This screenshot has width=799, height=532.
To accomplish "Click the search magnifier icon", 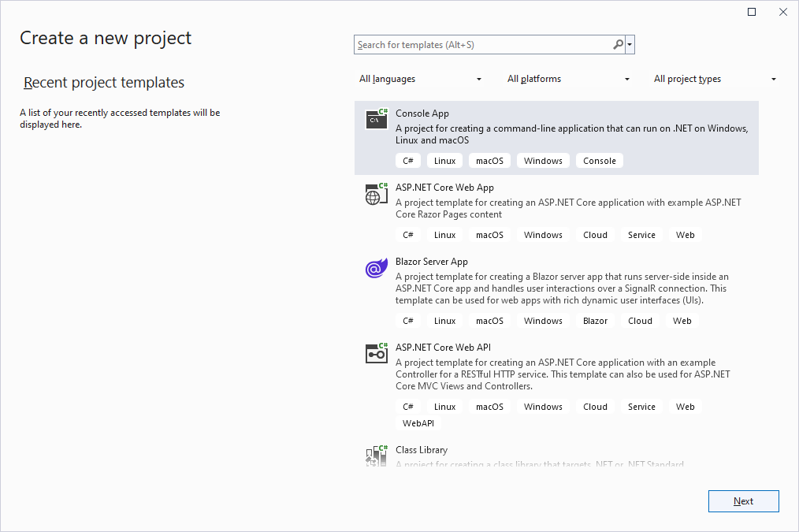I will click(619, 45).
